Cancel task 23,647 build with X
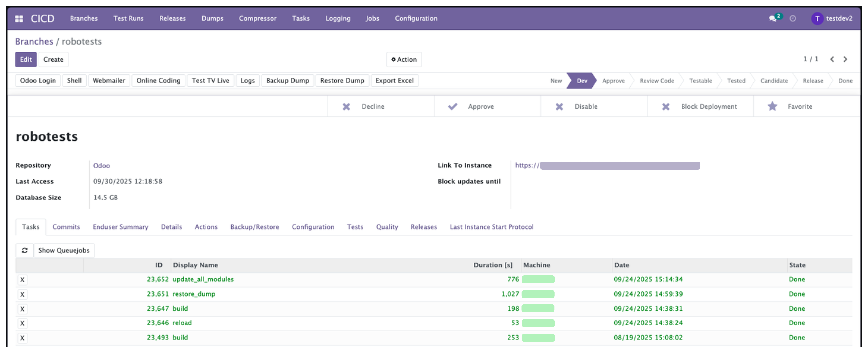Image resolution: width=868 pixels, height=353 pixels. pos(22,309)
